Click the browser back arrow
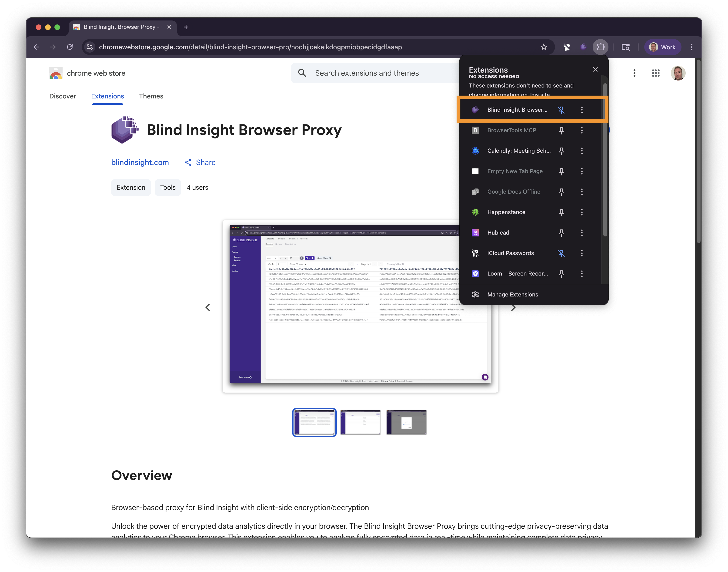Viewport: 728px width, 572px height. (37, 47)
